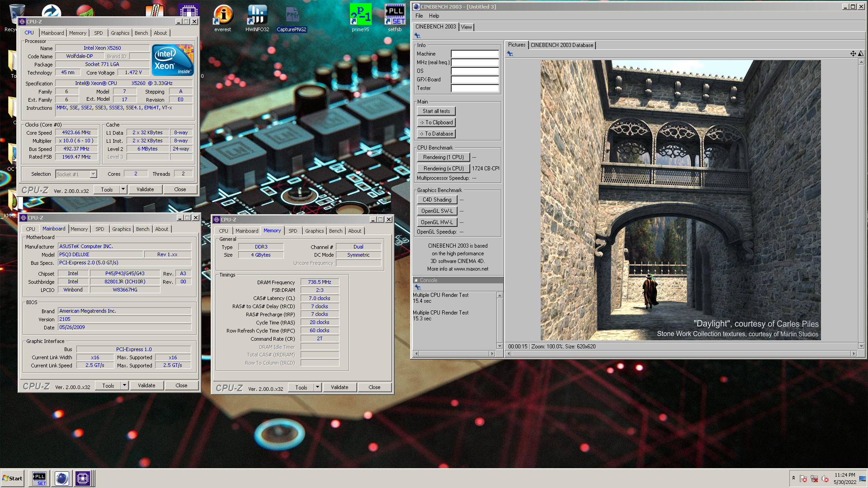Click the MHz (real freq.) input field
Image resolution: width=868 pixels, height=488 pixels.
[x=475, y=62]
